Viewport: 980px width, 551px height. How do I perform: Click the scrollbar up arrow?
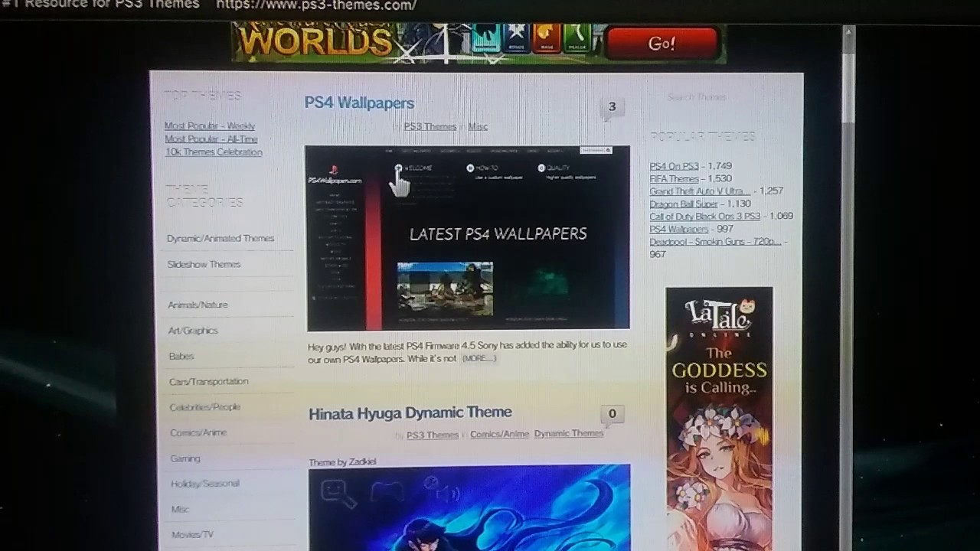848,32
